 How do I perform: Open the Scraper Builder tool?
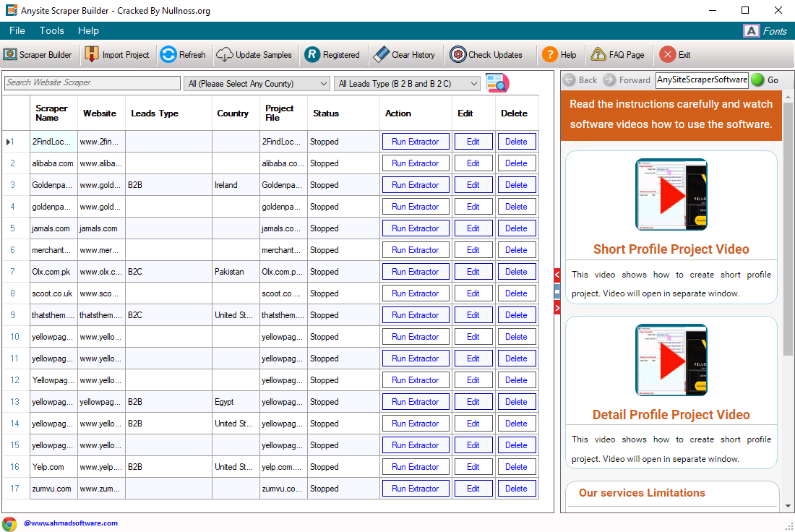[x=38, y=55]
